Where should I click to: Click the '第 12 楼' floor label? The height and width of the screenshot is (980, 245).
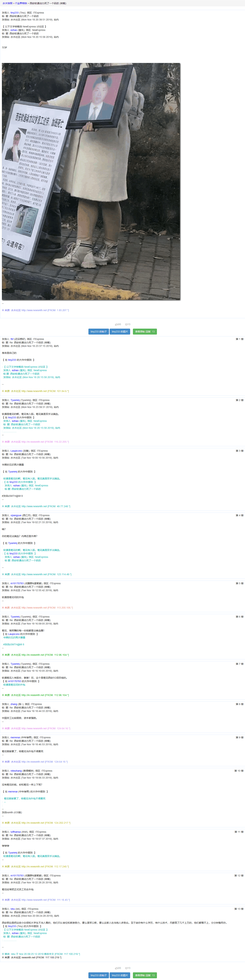239,876
